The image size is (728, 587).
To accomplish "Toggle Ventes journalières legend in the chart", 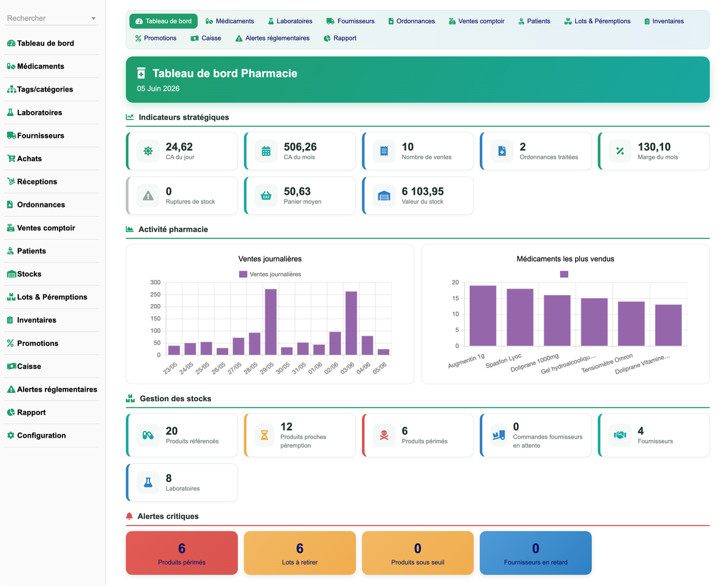I will [270, 274].
